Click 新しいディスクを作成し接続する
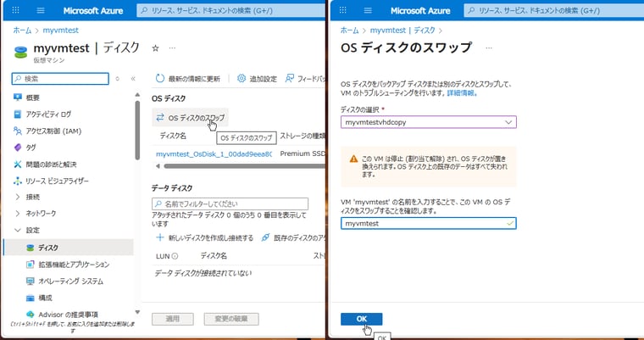Screen dimensions: 644x340 204,238
